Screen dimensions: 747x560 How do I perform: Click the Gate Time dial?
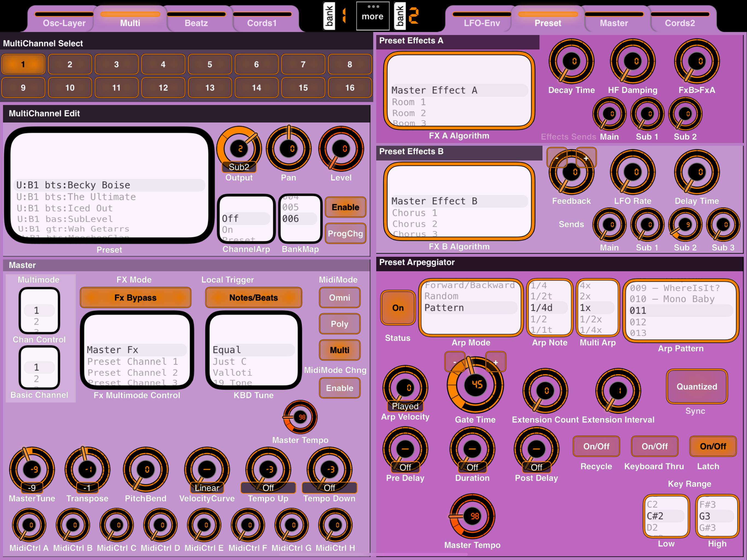[x=475, y=385]
